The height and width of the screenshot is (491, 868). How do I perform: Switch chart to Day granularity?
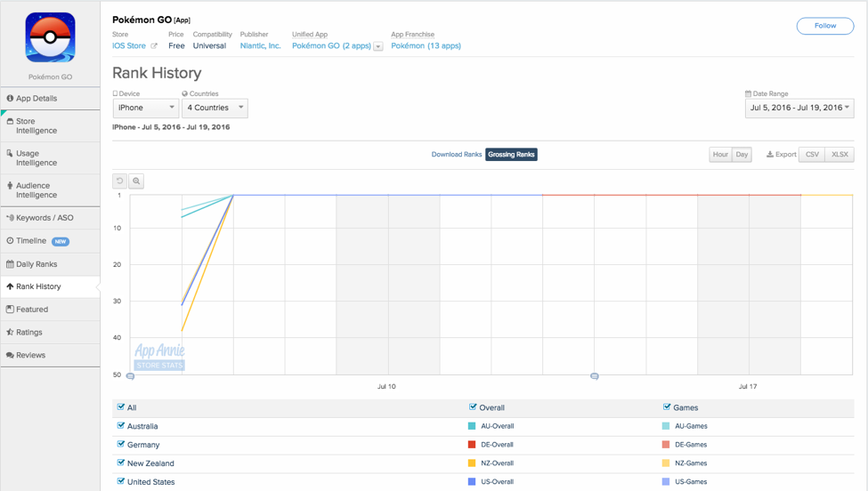click(x=742, y=154)
